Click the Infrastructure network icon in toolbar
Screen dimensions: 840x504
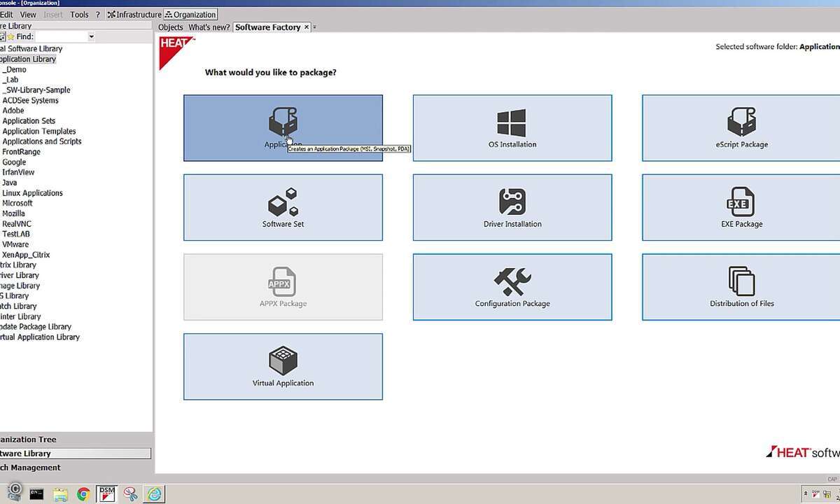click(x=111, y=15)
